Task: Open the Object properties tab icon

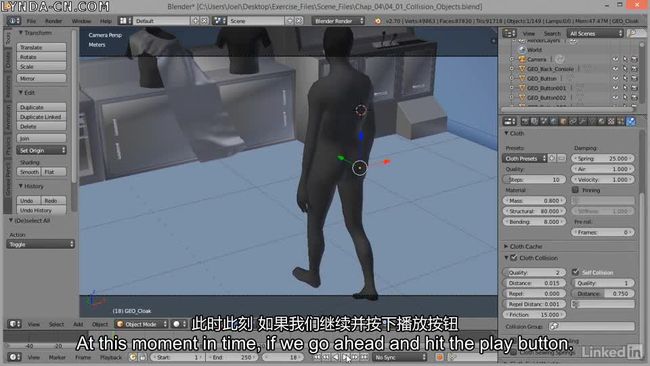Action: tap(563, 121)
